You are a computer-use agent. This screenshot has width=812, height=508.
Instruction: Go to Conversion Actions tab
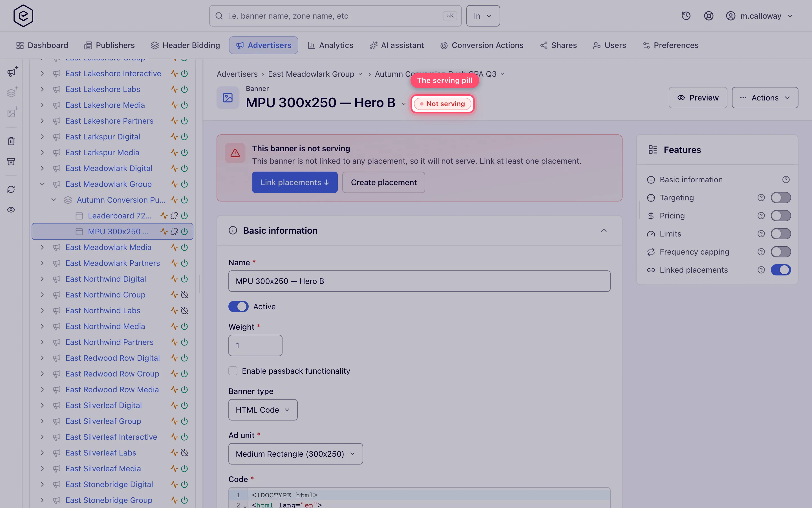482,45
